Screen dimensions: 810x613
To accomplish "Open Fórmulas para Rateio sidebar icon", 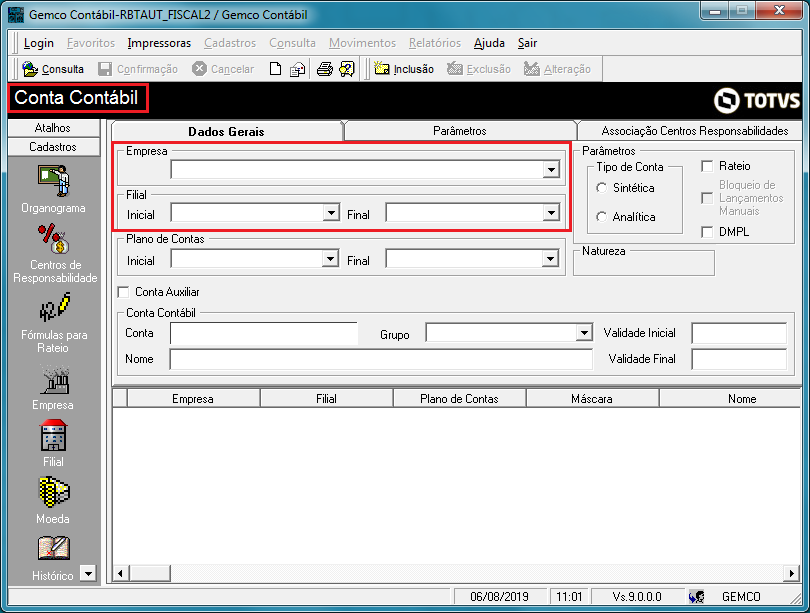I will [55, 307].
